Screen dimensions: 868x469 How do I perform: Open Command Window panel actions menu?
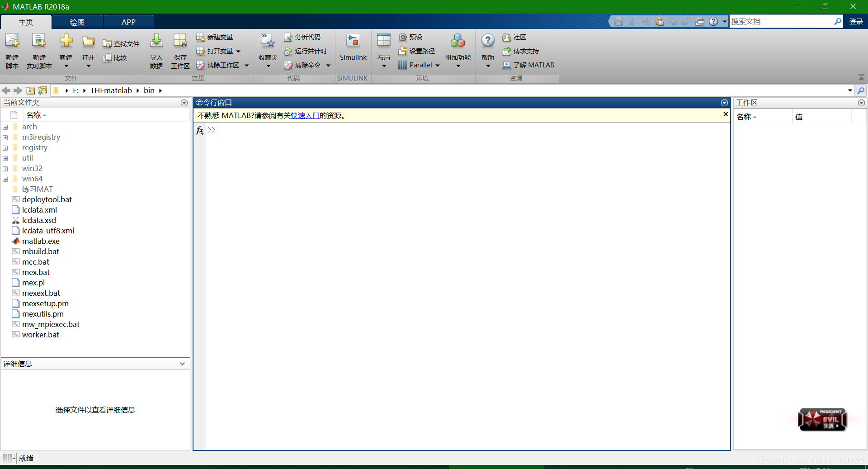coord(724,103)
